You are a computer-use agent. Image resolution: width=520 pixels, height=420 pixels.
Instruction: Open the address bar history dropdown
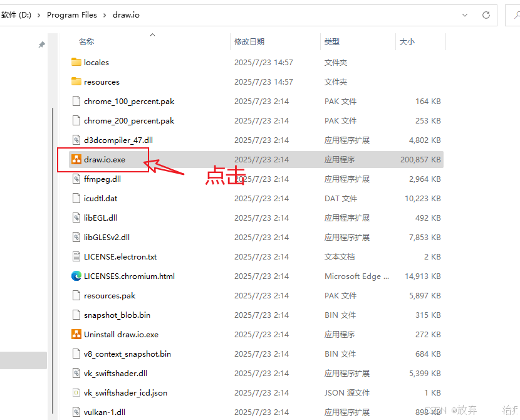coord(465,15)
